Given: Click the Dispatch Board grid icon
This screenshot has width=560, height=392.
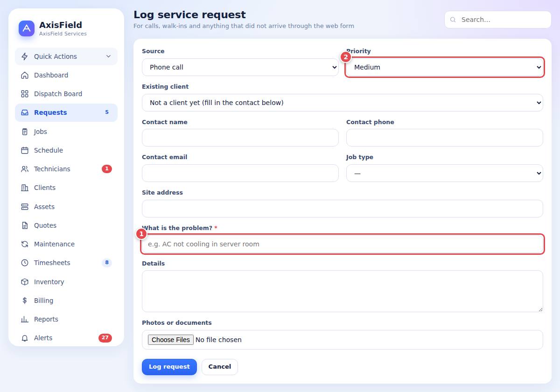Looking at the screenshot, I should [25, 94].
